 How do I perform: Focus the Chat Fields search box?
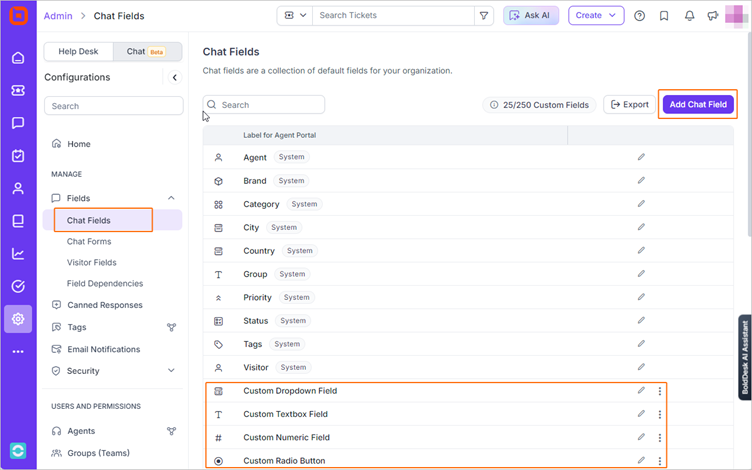coord(264,105)
